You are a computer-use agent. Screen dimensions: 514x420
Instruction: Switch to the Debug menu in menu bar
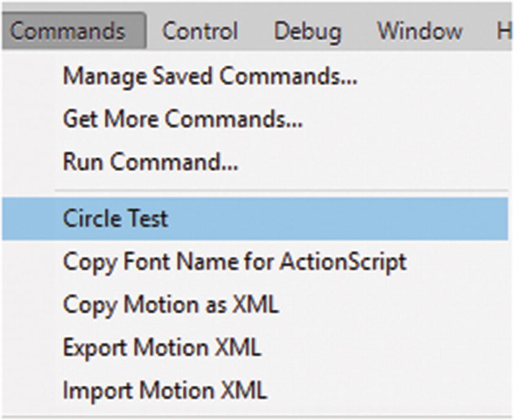[308, 31]
